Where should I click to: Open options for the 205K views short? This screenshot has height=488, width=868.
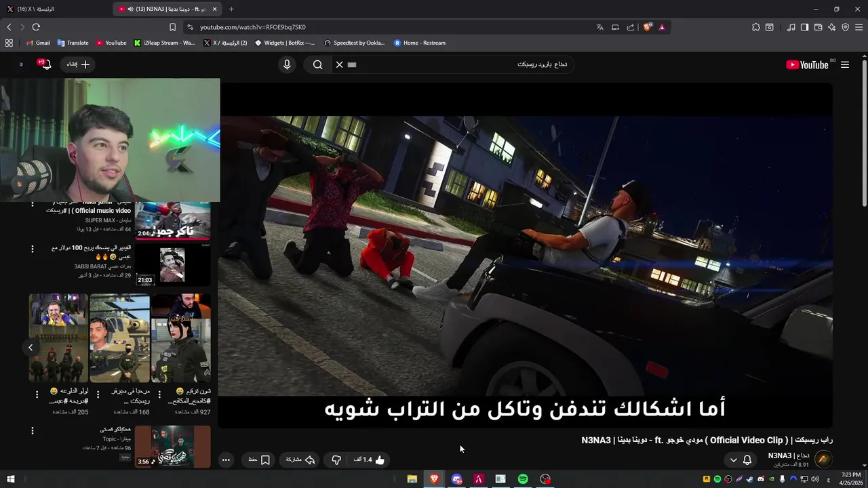tap(37, 394)
